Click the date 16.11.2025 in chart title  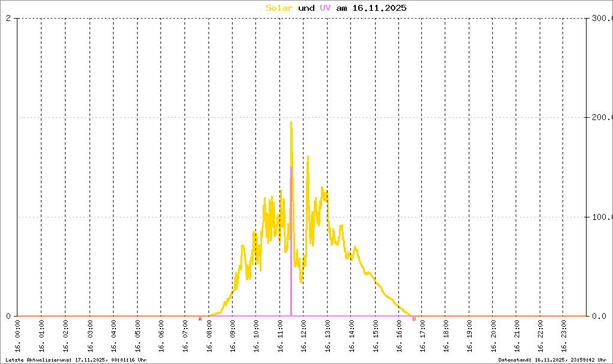[379, 8]
